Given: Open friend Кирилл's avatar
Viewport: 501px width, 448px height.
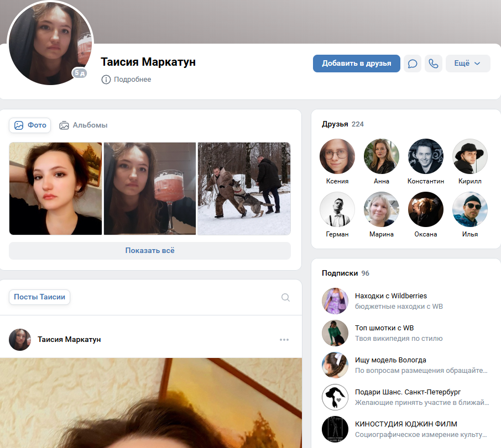Looking at the screenshot, I should [469, 156].
